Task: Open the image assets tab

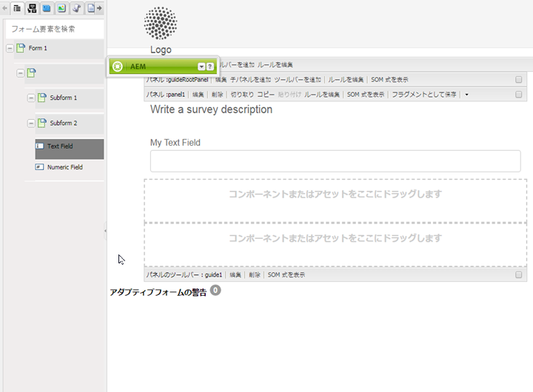Action: 61,8
